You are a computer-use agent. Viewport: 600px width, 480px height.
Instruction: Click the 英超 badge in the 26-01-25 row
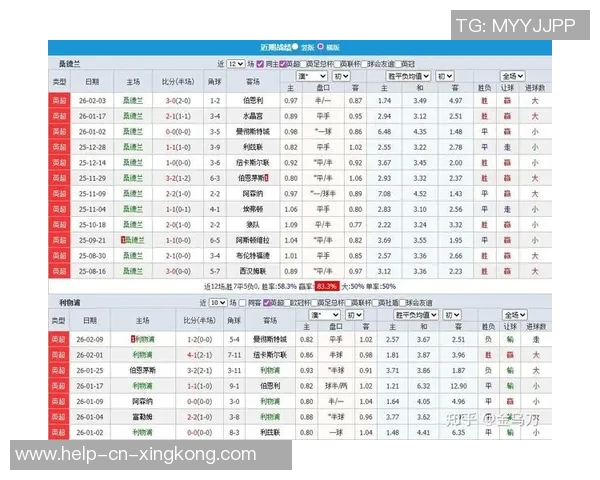pos(60,370)
